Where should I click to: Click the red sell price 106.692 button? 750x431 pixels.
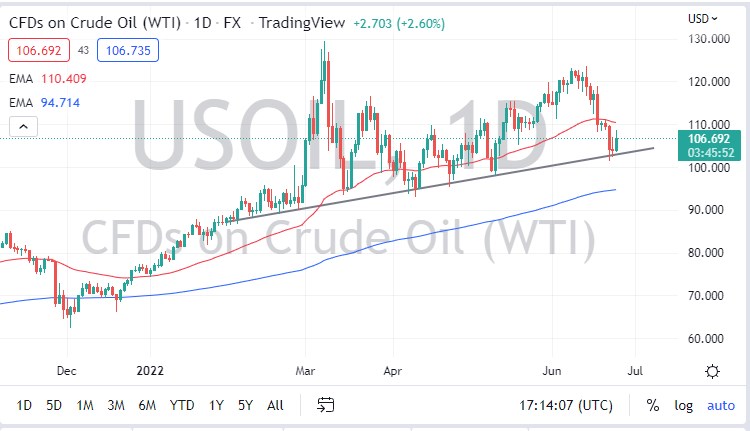[x=37, y=49]
